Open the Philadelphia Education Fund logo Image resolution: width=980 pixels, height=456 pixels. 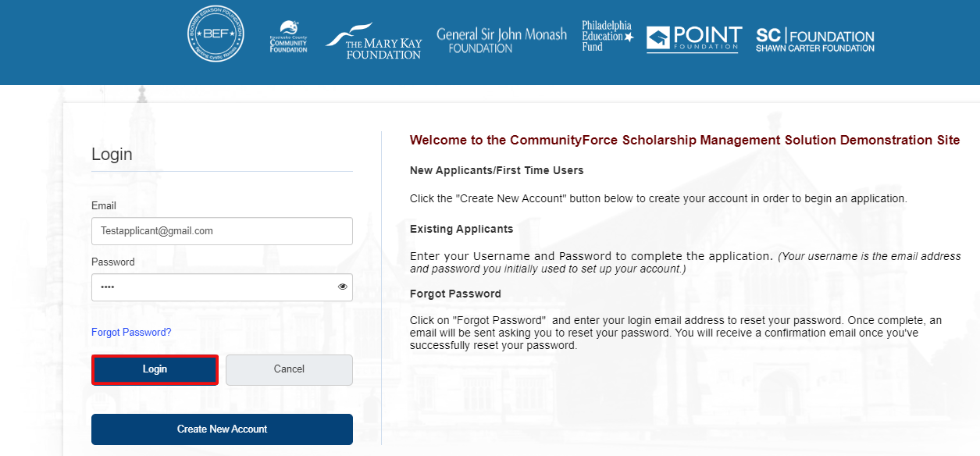click(x=607, y=36)
